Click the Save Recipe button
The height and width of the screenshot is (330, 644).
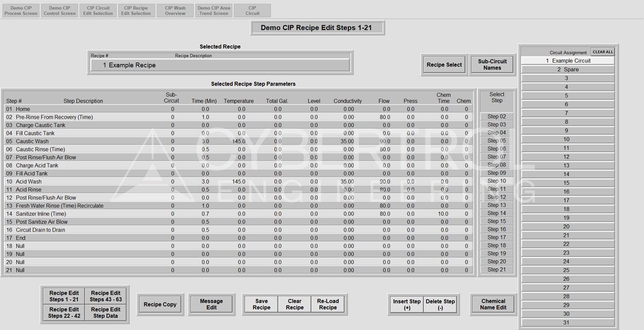point(261,304)
